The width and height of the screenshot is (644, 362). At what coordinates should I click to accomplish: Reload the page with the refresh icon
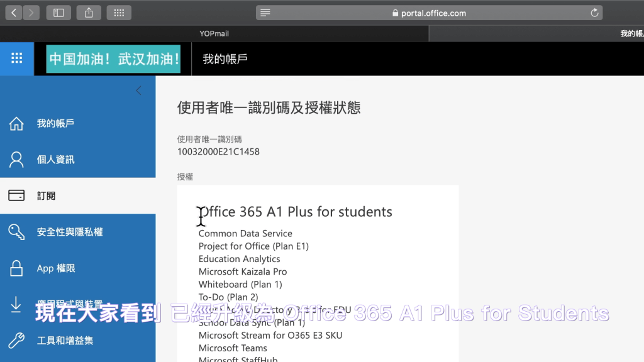click(x=594, y=13)
